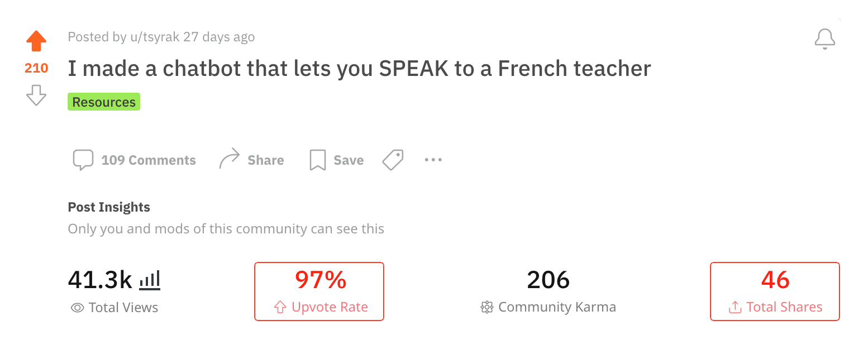This screenshot has width=868, height=354.
Task: Open the 109 Comments link
Action: tap(148, 160)
